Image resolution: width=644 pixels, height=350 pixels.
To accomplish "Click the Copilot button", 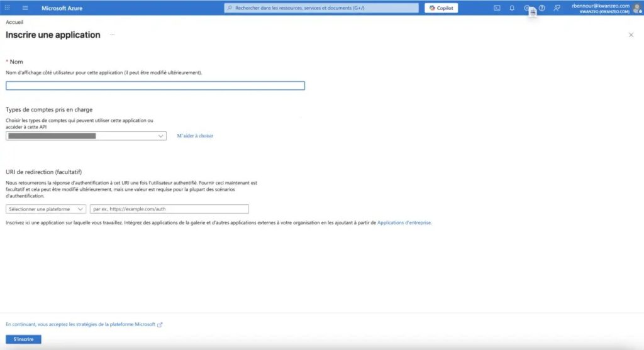I will [x=441, y=8].
